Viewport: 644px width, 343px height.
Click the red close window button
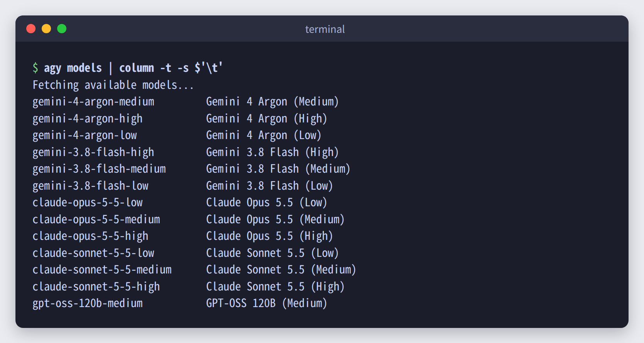click(x=31, y=29)
